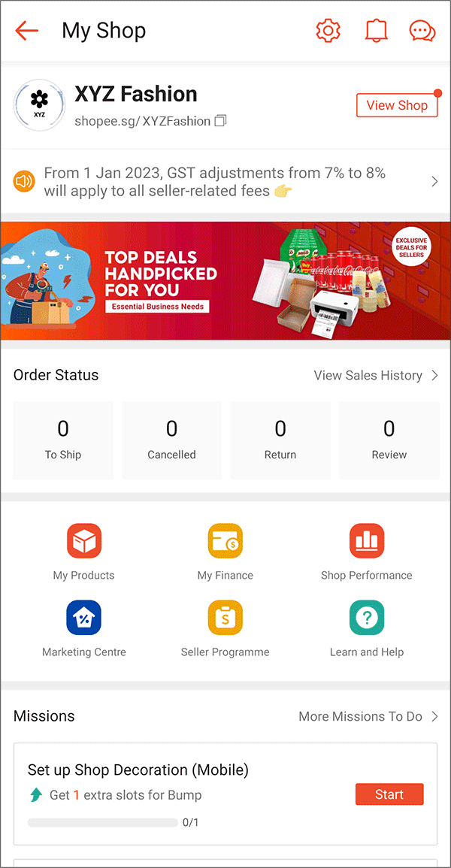Open notifications bell icon
The width and height of the screenshot is (451, 868).
click(376, 31)
